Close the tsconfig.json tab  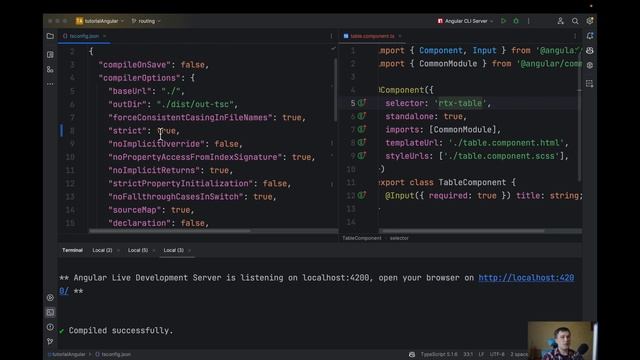(x=104, y=36)
